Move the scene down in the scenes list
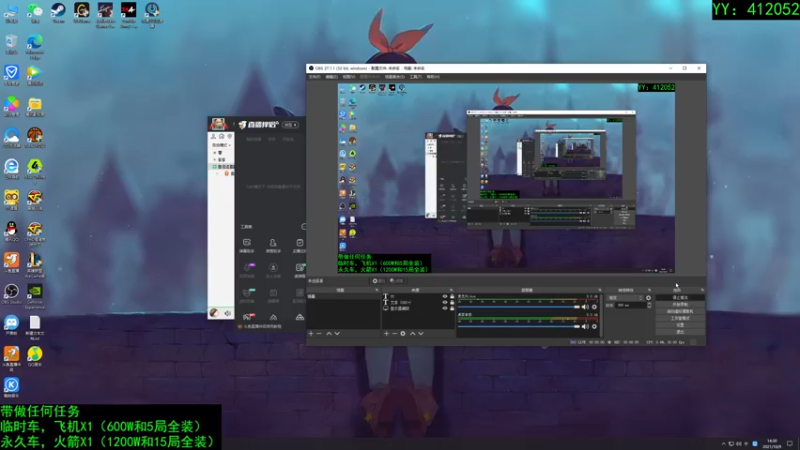This screenshot has height=450, width=800. tap(337, 334)
